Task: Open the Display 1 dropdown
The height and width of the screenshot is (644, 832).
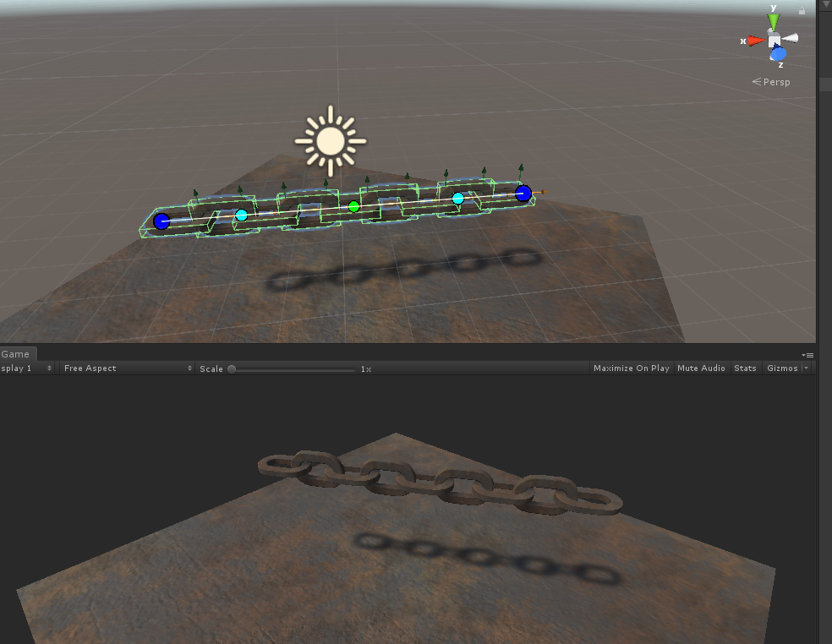Action: click(26, 368)
